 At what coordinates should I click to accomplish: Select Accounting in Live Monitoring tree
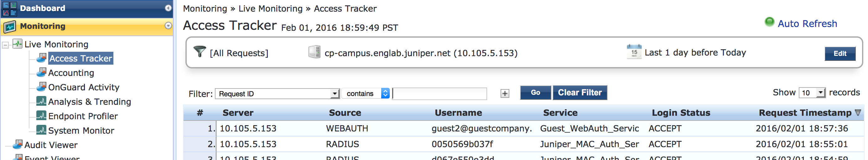(71, 73)
